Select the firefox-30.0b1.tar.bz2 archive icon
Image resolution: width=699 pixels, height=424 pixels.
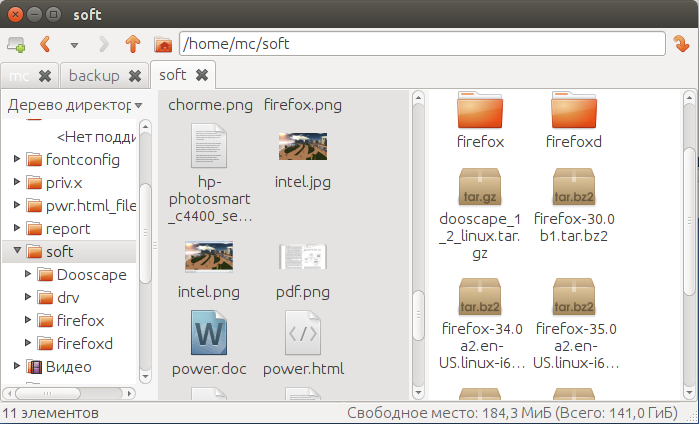click(574, 187)
